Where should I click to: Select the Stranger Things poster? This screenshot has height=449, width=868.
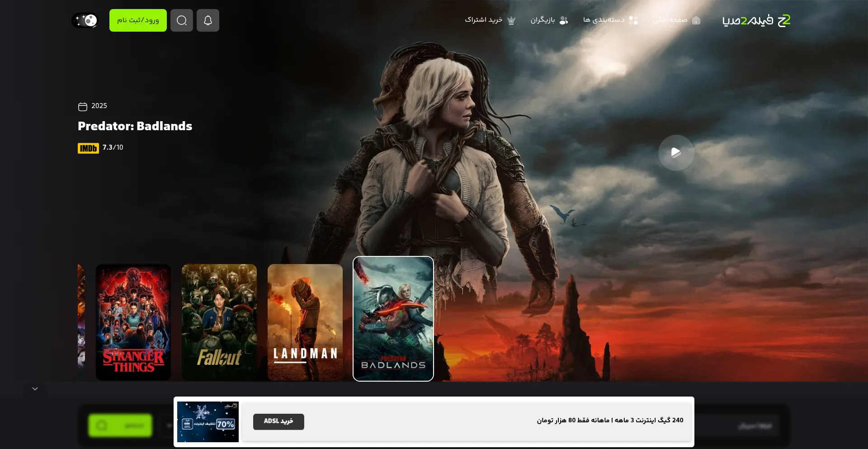(133, 322)
